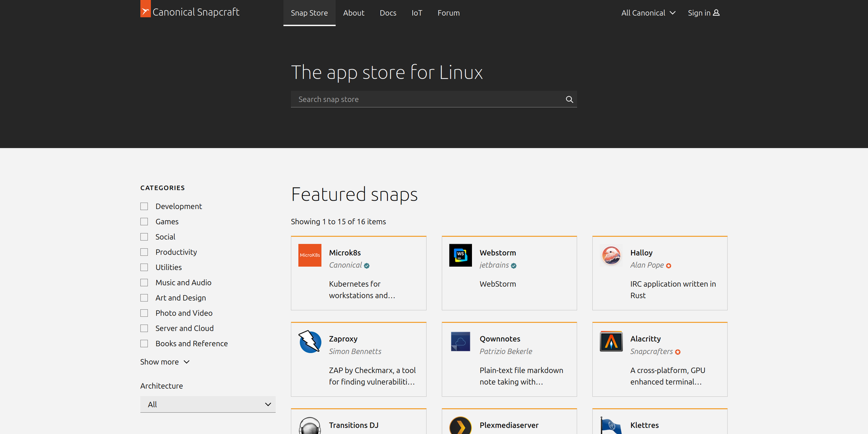Switch to the Snap Store tab
Viewport: 868px width, 434px height.
309,13
